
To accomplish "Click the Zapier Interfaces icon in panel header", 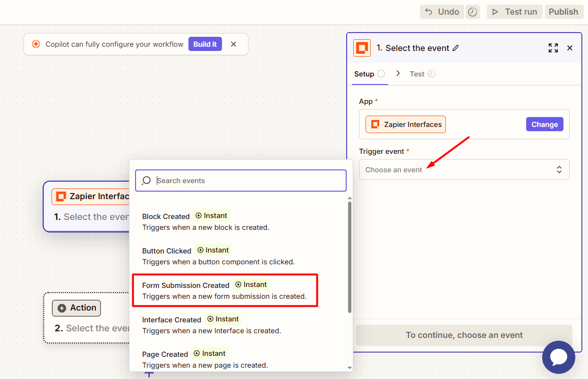I will [362, 48].
